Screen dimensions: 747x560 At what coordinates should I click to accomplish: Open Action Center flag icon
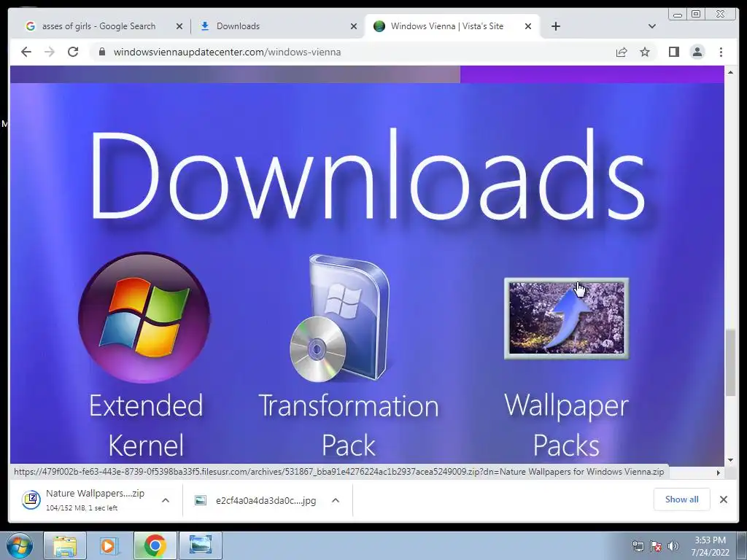656,546
